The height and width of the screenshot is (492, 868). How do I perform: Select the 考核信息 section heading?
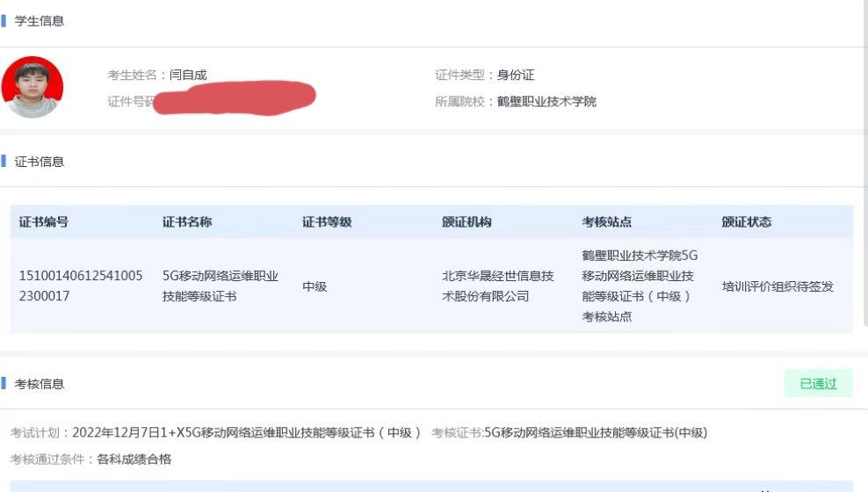(x=40, y=384)
